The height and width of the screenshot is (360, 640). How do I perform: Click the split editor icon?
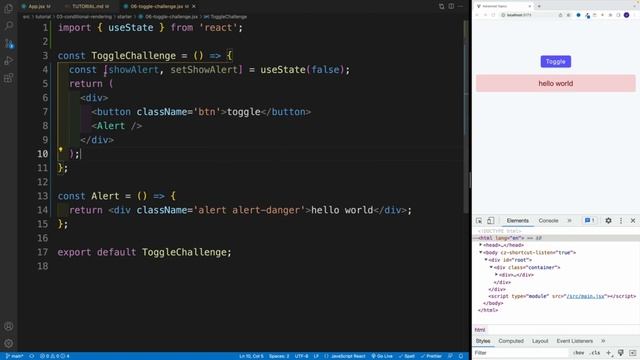point(451,6)
